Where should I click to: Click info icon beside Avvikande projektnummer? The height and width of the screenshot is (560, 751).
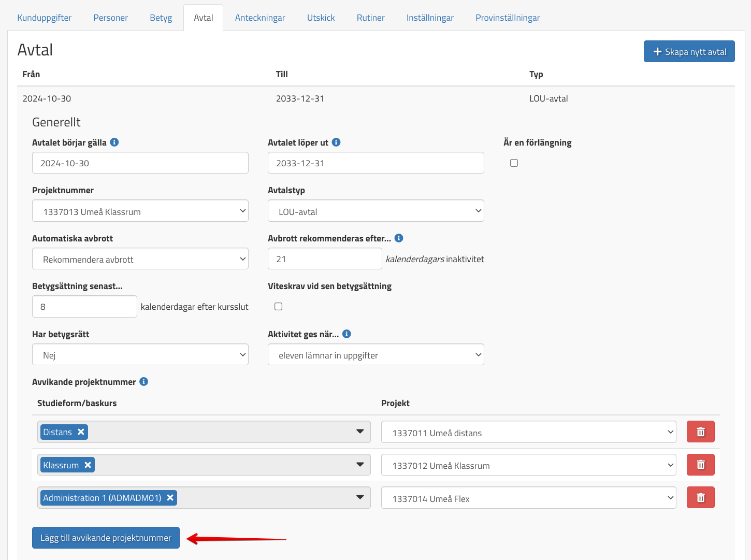point(144,382)
